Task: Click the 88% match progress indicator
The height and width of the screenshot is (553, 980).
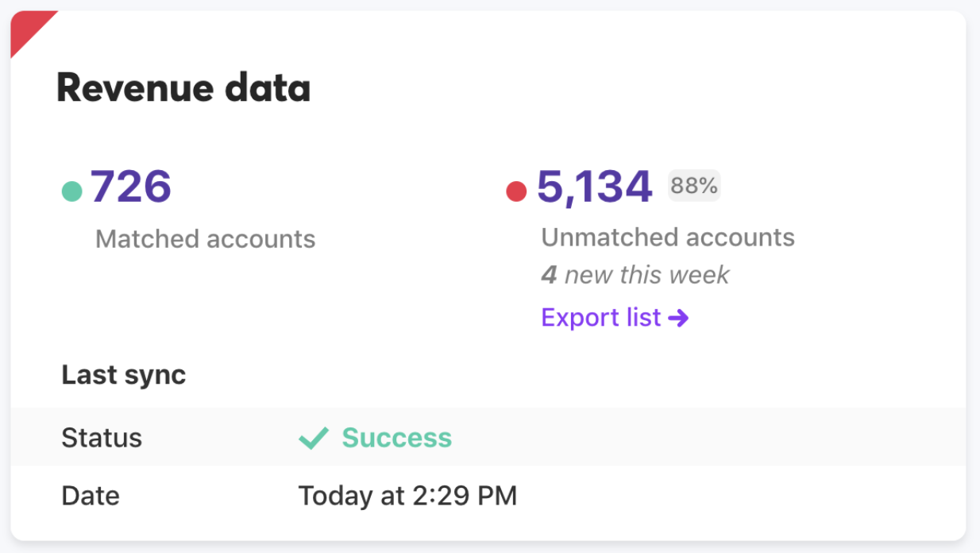Action: coord(693,185)
